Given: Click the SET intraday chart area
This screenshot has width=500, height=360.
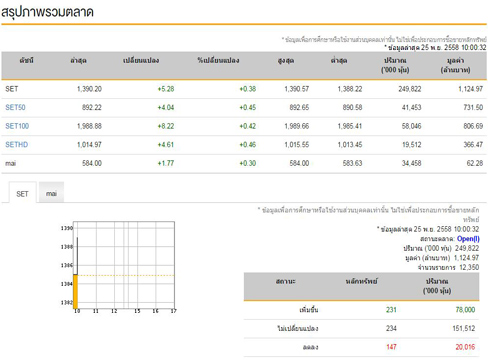Looking at the screenshot, I should pyautogui.click(x=124, y=265).
